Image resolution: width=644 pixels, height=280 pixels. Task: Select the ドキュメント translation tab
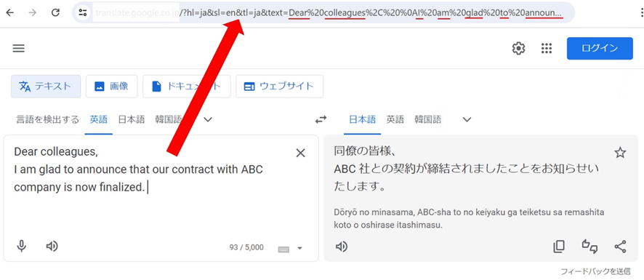pyautogui.click(x=187, y=87)
